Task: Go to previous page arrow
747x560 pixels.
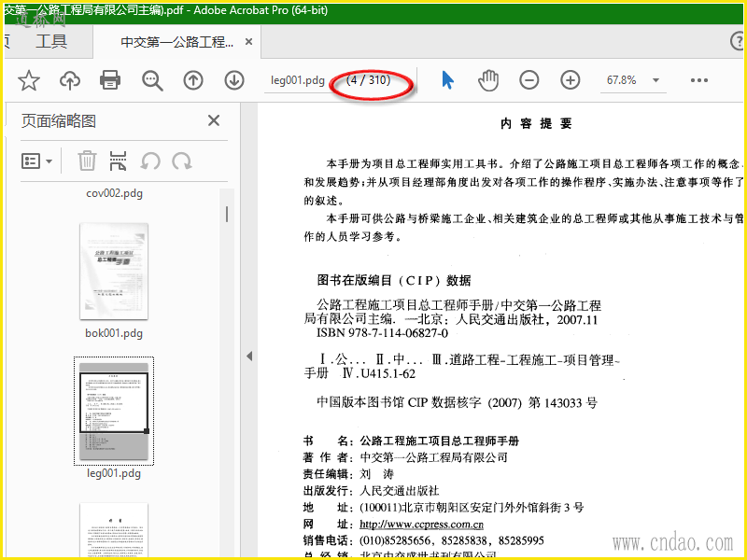Action: (193, 80)
